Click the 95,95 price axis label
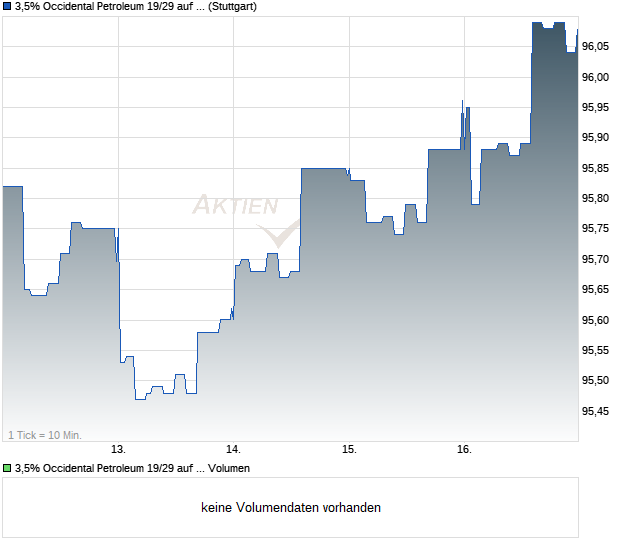 coord(595,108)
